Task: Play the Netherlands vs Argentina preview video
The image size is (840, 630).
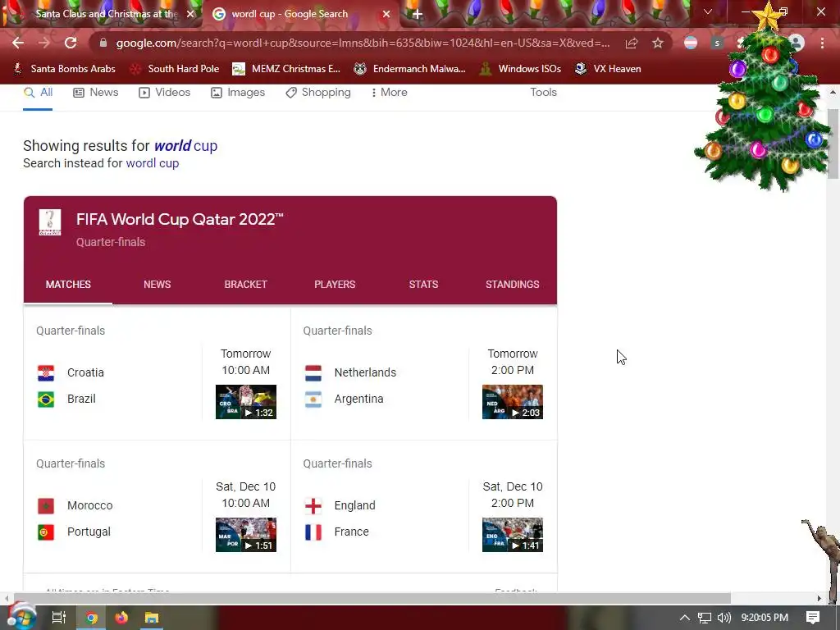Action: (x=513, y=402)
